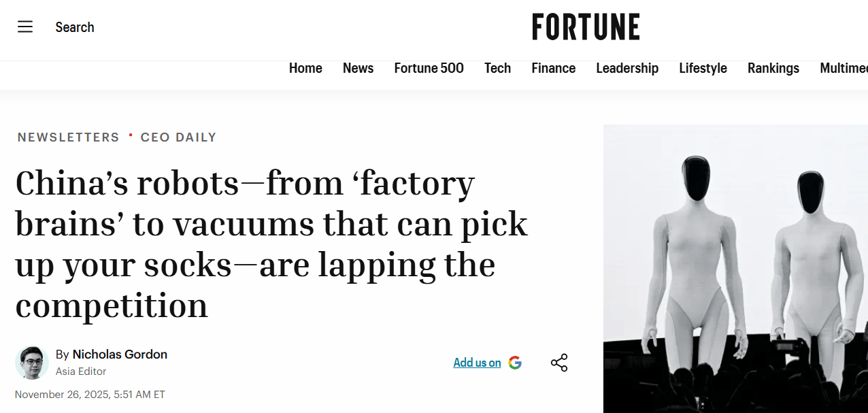Open the Search field
The height and width of the screenshot is (413, 868).
click(75, 27)
